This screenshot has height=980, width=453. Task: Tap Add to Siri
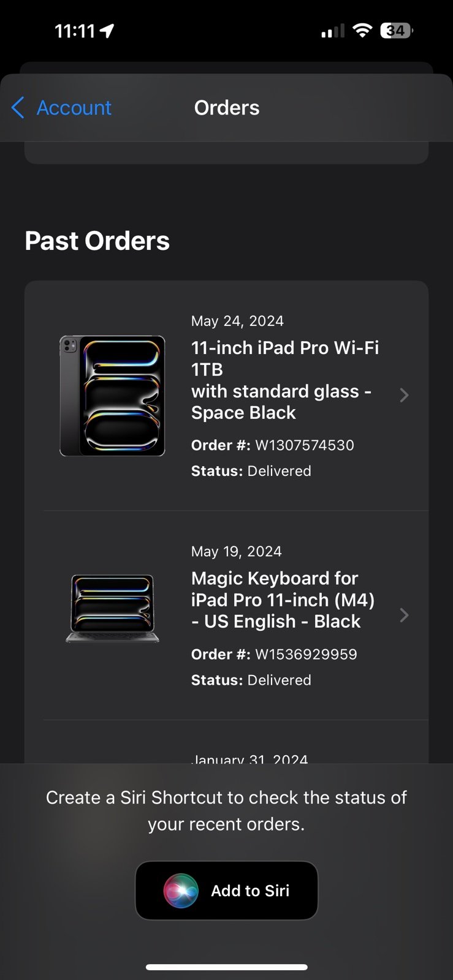(226, 890)
